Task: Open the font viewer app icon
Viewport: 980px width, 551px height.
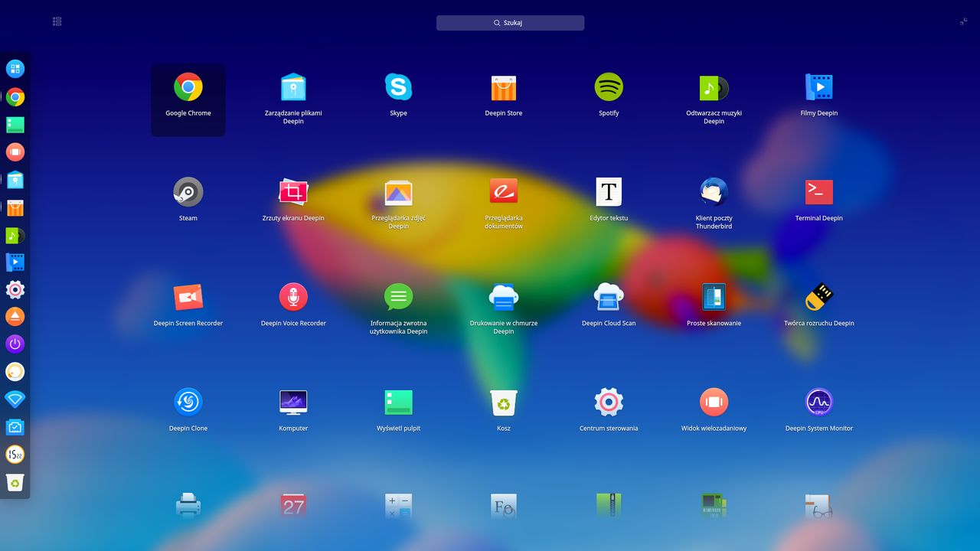Action: pos(504,506)
